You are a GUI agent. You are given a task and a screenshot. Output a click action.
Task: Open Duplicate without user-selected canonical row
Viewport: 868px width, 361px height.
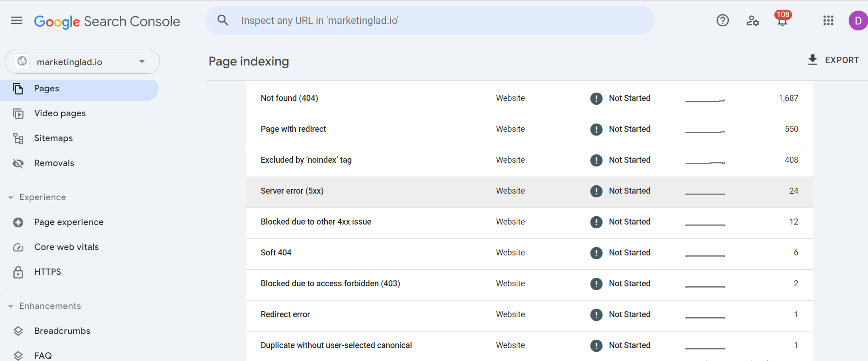coord(529,345)
